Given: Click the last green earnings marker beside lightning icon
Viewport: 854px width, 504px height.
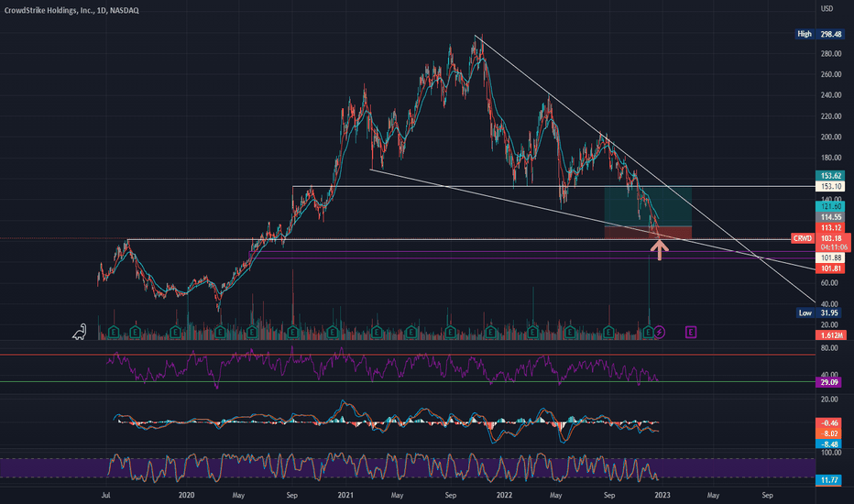Looking at the screenshot, I should tap(648, 332).
